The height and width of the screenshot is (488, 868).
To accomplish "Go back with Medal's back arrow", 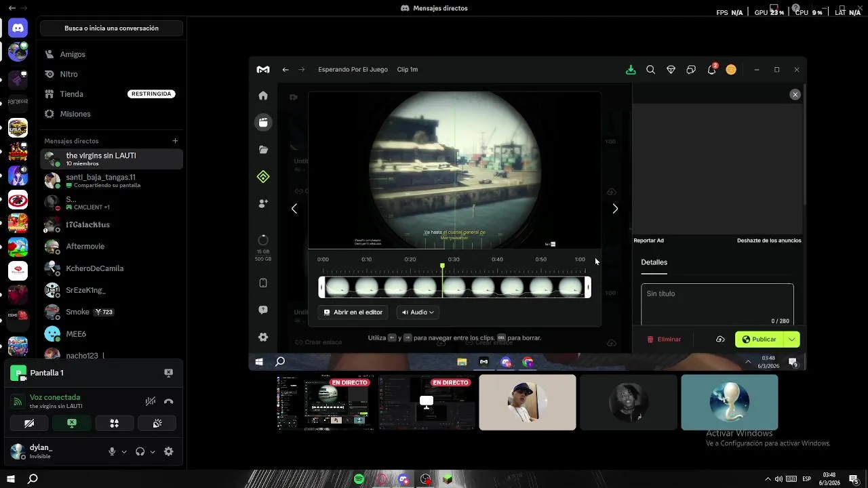I will pos(285,70).
